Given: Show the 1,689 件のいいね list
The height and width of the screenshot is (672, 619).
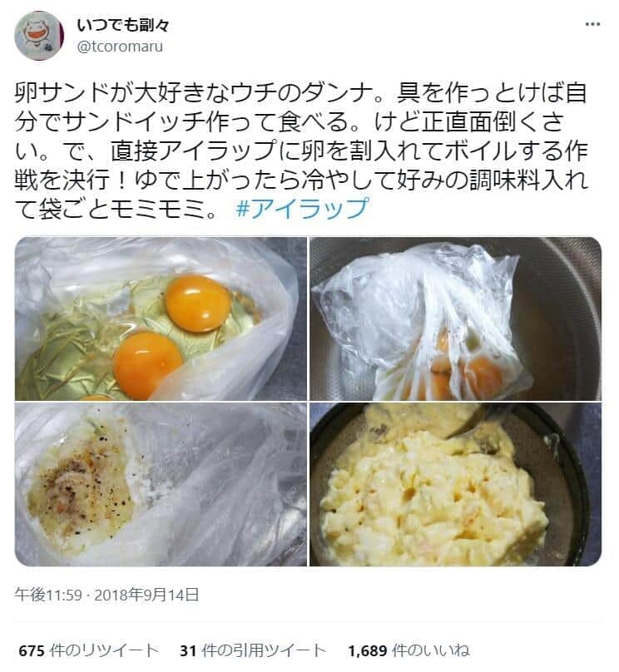Looking at the screenshot, I should point(409,650).
